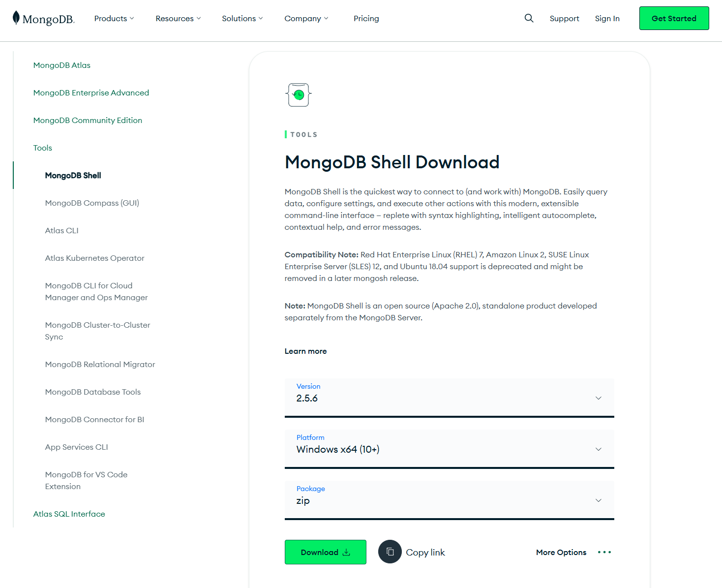Click the More Options three-dots icon
Screen dimensions: 722x588
pos(604,552)
